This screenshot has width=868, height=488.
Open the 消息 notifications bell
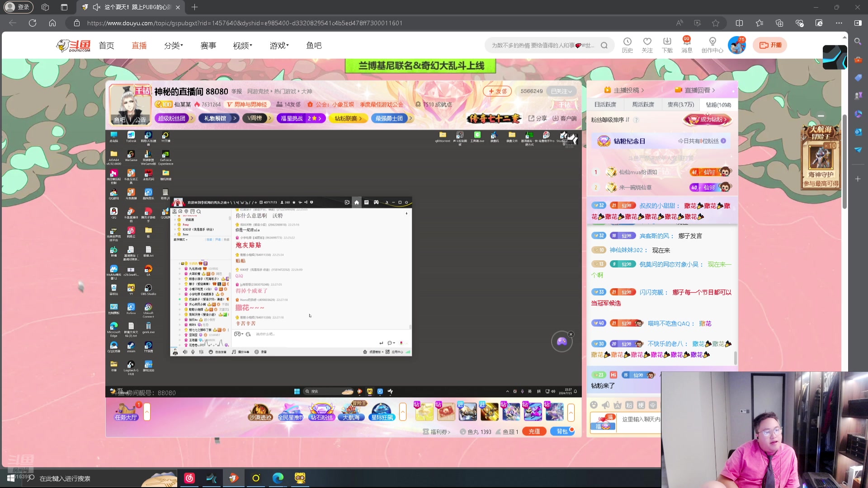coord(687,45)
